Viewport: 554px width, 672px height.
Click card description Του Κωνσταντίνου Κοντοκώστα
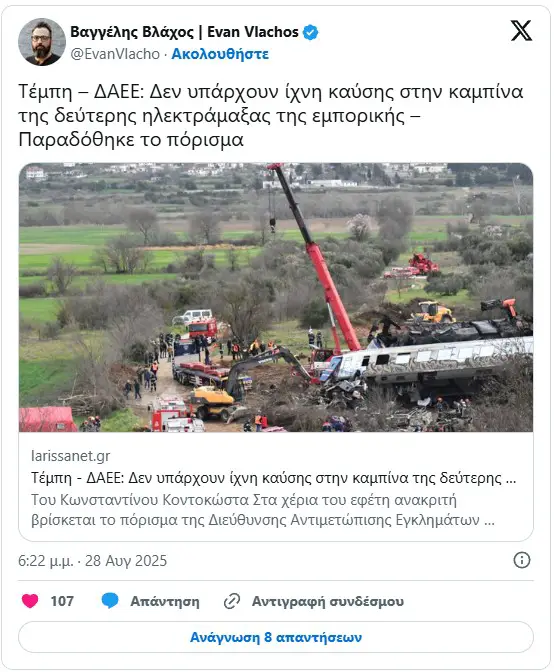263,510
